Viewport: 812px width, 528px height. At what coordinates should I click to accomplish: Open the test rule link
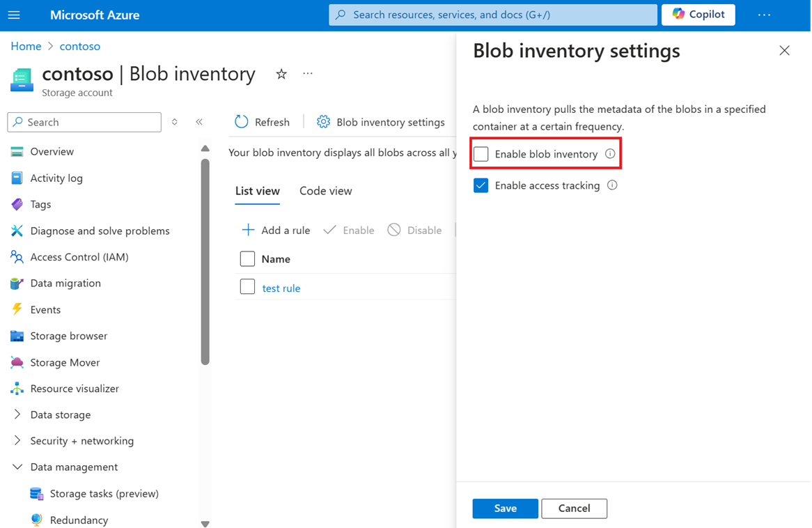(x=281, y=287)
